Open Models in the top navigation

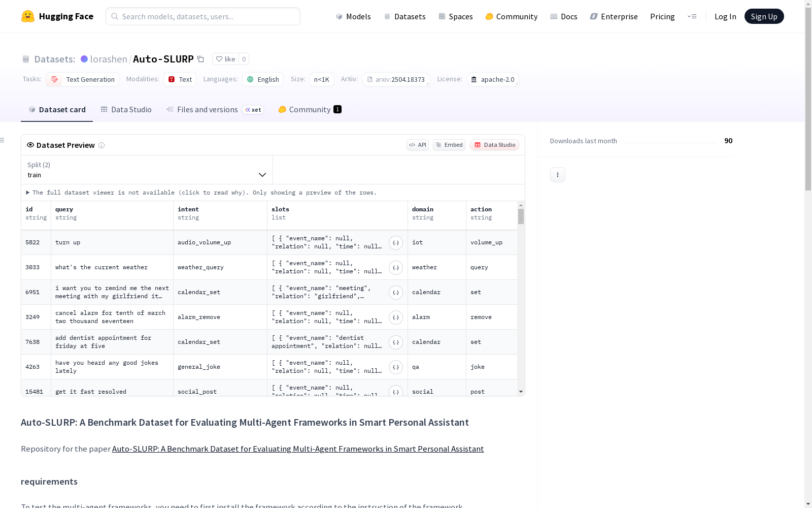(353, 16)
